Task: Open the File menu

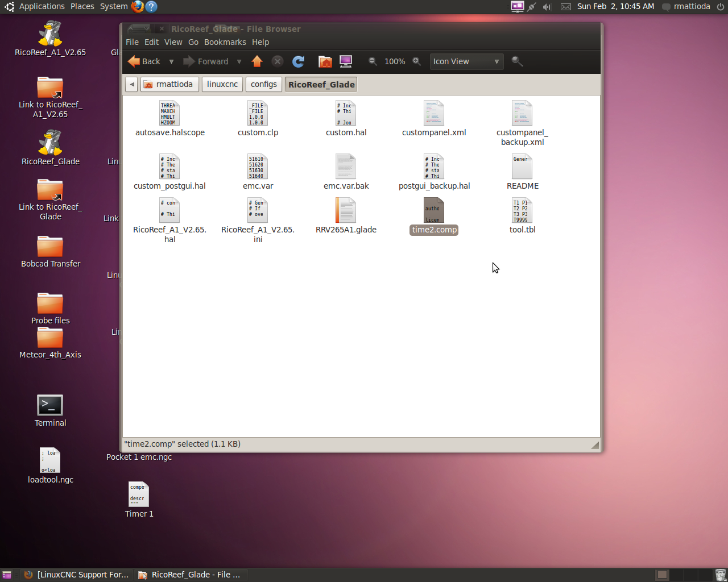Action: click(132, 42)
